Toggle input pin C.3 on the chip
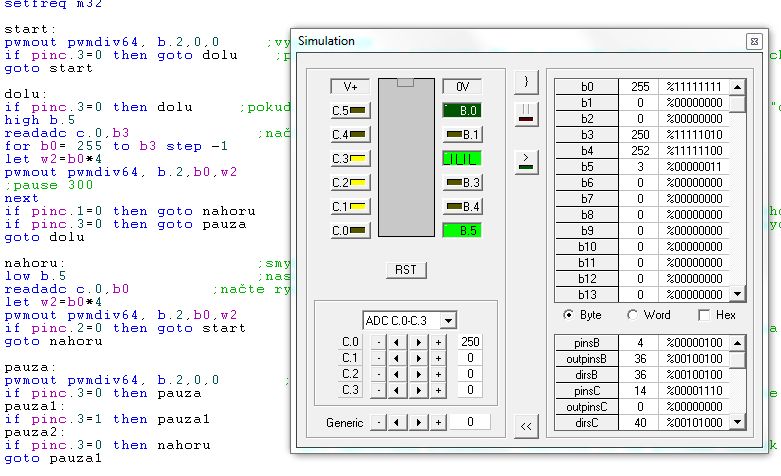This screenshot has width=781, height=476. tap(350, 158)
